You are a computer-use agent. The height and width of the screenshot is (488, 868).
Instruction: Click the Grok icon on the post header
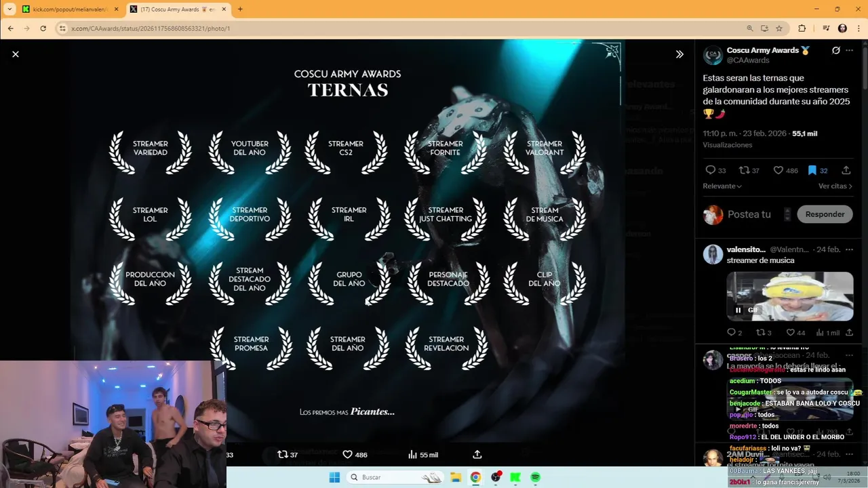click(835, 51)
